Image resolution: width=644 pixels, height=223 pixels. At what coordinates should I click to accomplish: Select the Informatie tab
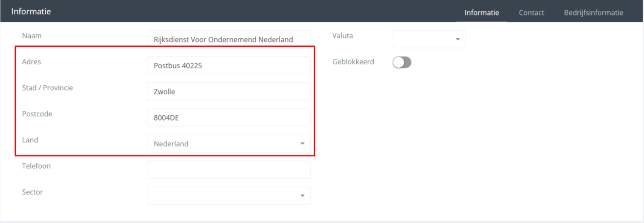click(x=482, y=13)
